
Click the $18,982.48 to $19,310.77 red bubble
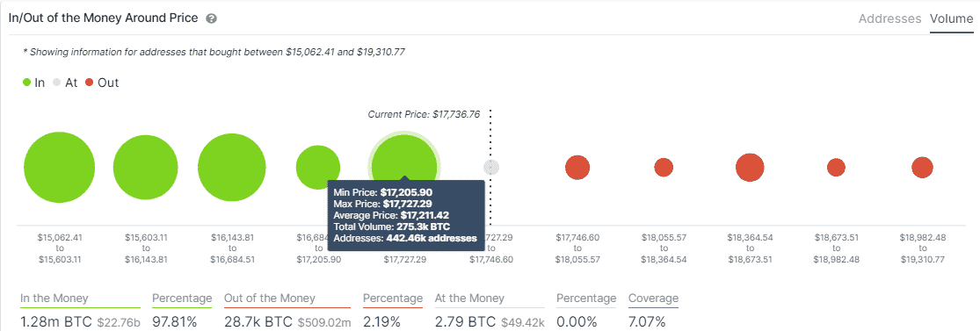[x=923, y=168]
